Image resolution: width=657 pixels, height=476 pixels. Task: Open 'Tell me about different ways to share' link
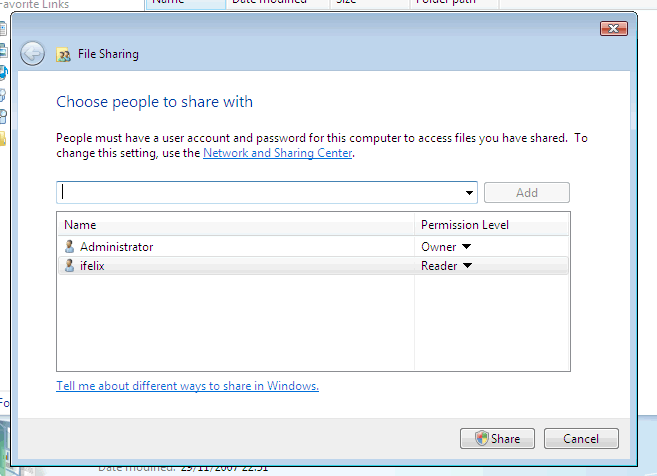[187, 386]
